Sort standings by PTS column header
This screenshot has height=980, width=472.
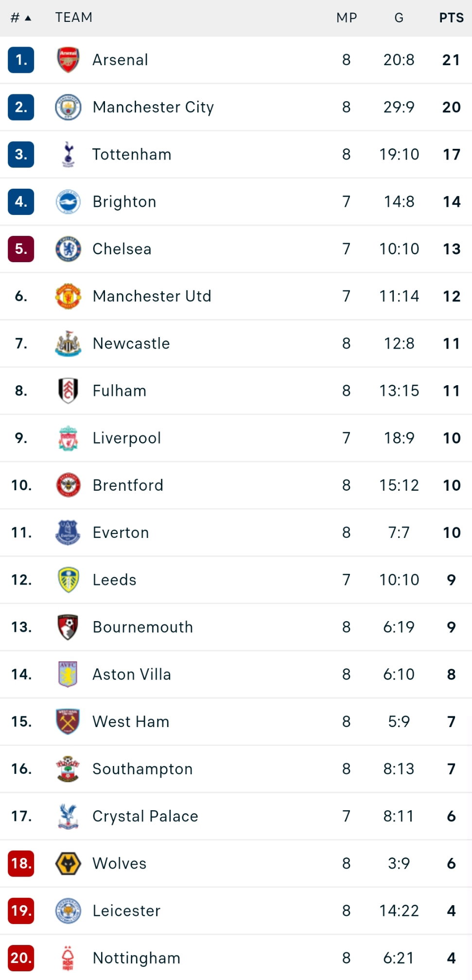[452, 18]
